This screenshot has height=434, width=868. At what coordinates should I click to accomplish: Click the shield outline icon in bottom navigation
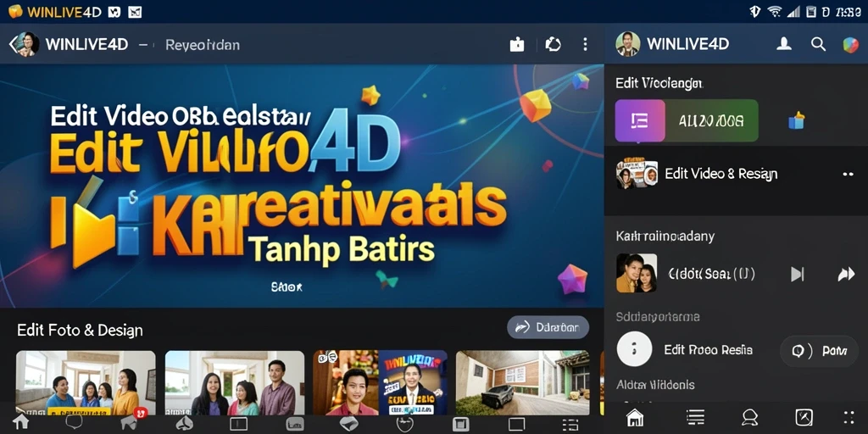tap(405, 425)
